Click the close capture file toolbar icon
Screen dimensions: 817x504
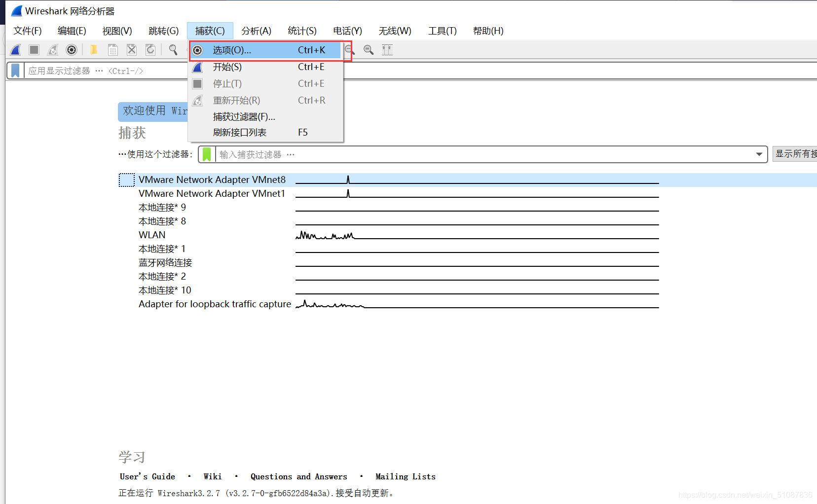[132, 50]
